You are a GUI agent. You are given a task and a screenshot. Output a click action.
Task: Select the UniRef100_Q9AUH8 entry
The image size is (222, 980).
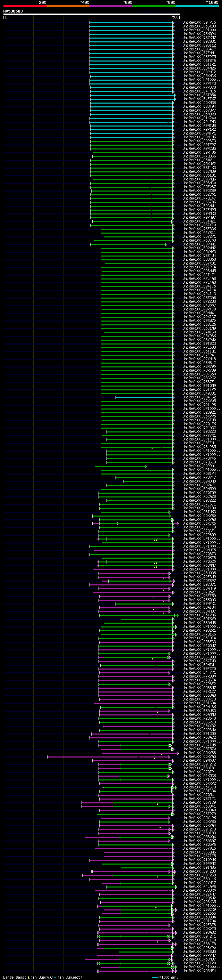coord(199,481)
